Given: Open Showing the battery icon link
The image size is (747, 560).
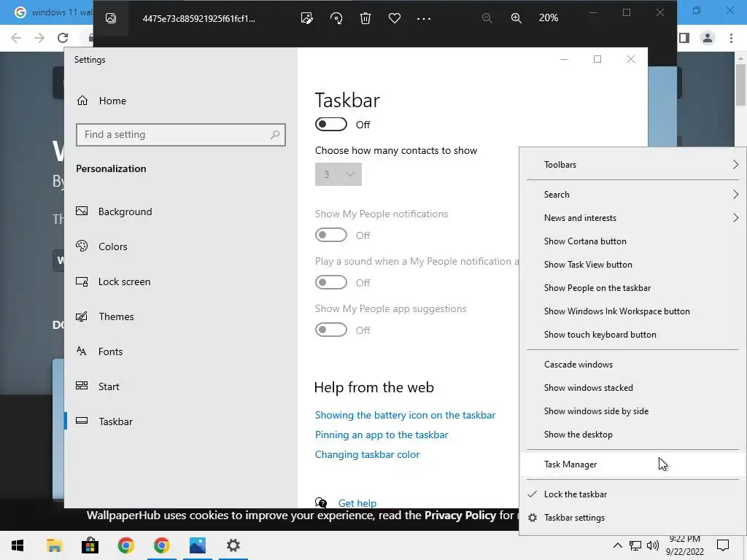Looking at the screenshot, I should pyautogui.click(x=405, y=415).
